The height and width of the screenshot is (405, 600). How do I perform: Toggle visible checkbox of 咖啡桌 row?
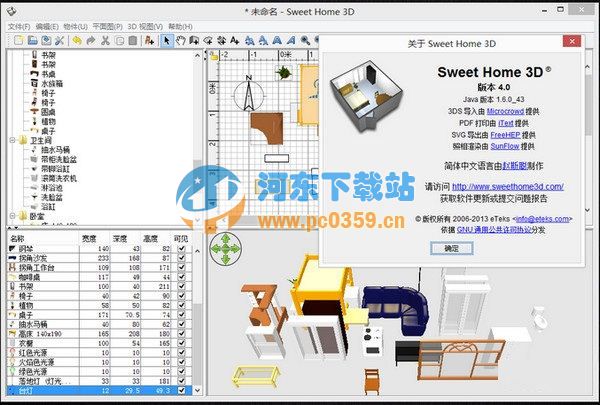(182, 277)
